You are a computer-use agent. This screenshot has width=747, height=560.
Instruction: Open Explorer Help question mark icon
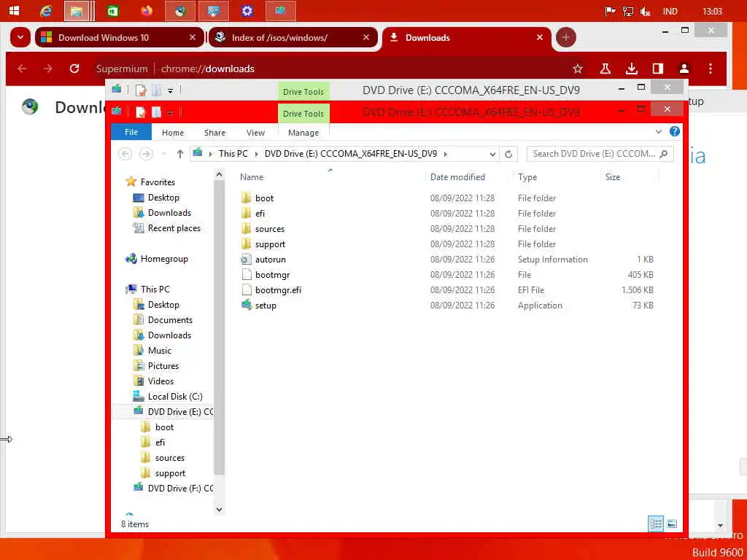pyautogui.click(x=675, y=132)
